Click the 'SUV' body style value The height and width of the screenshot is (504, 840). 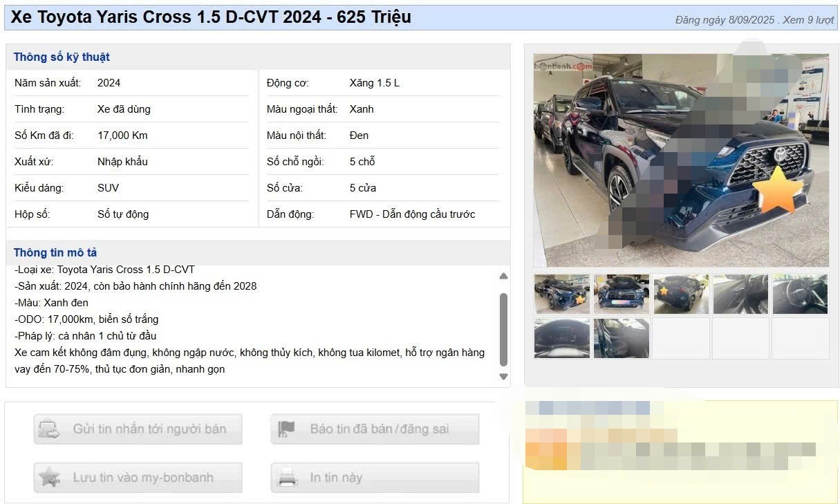(x=108, y=188)
